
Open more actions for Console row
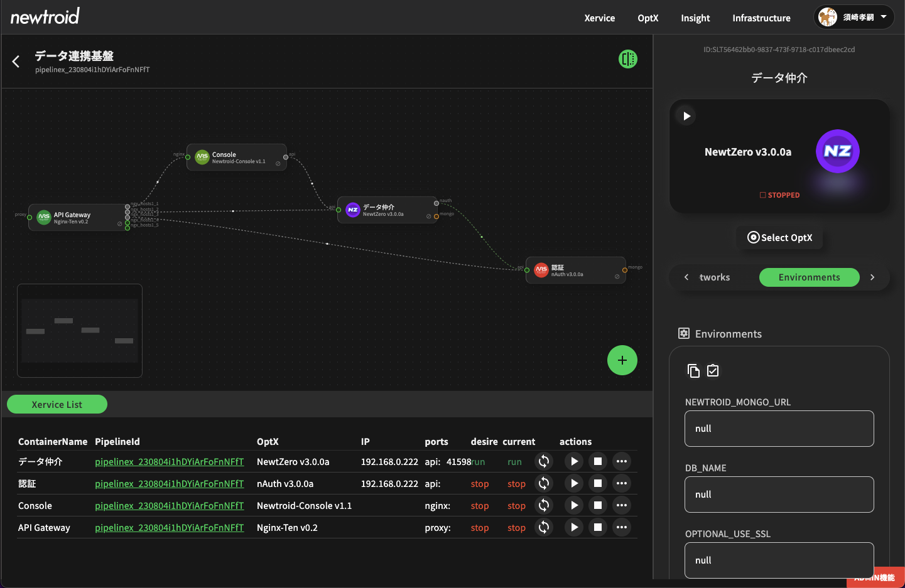[x=622, y=505]
